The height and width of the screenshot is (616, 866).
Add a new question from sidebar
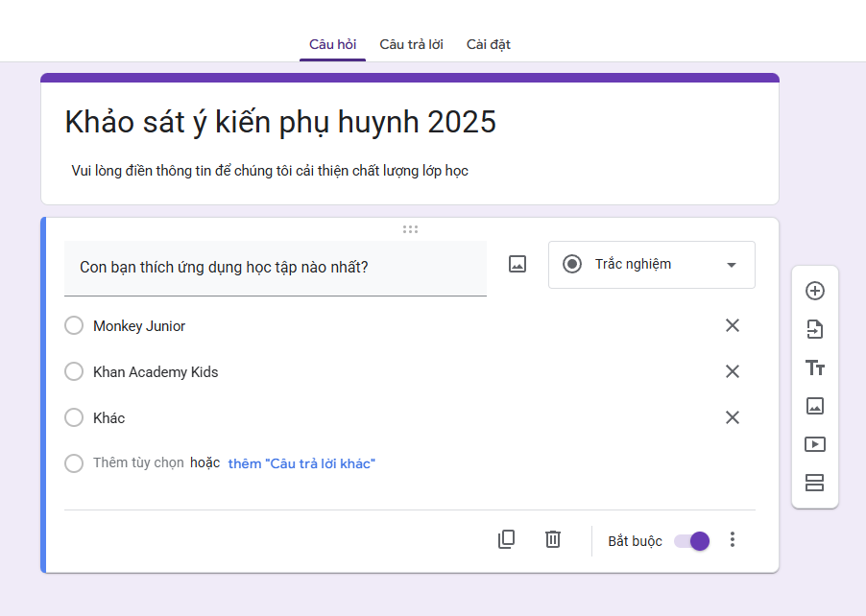(814, 291)
